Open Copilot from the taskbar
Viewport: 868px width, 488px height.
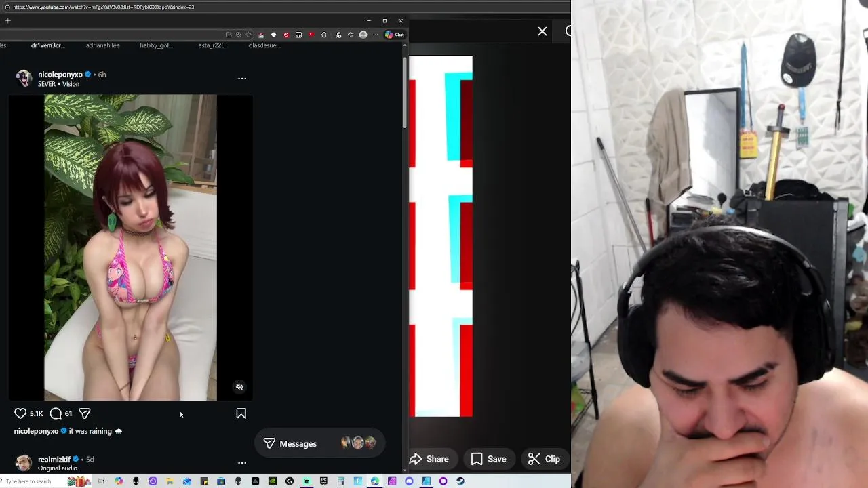[119, 481]
